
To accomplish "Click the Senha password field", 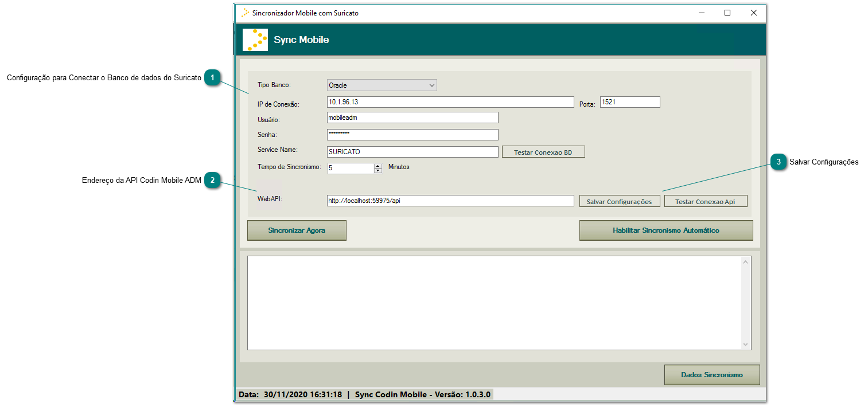I will (x=412, y=135).
